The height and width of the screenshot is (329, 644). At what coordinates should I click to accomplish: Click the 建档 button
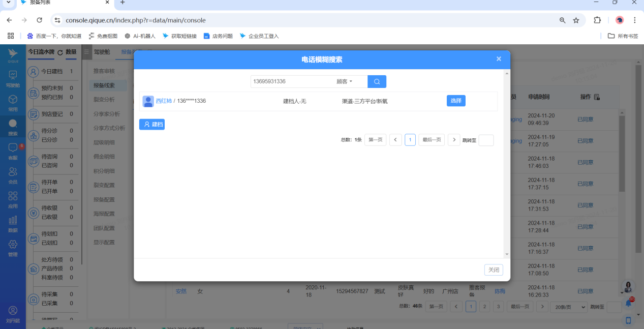151,124
